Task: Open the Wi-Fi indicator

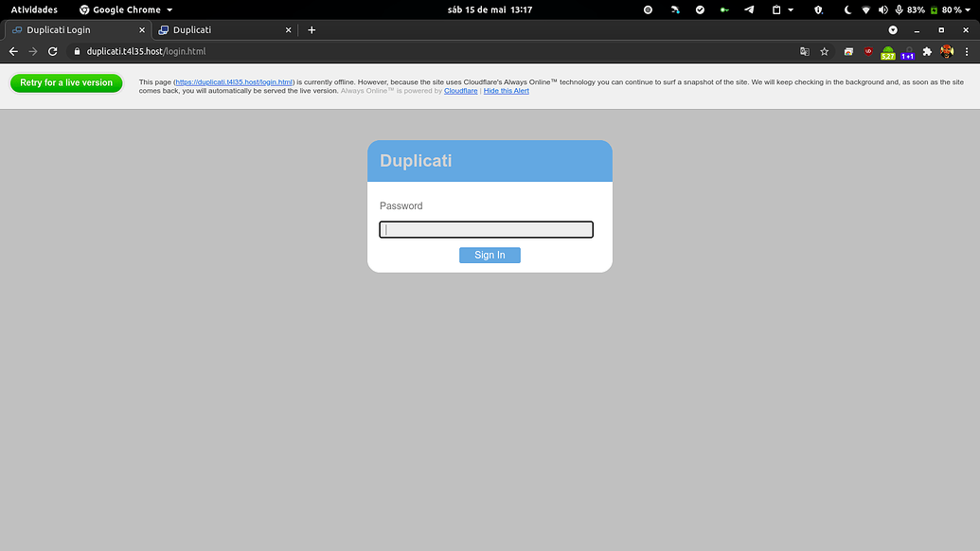Action: pos(865,10)
